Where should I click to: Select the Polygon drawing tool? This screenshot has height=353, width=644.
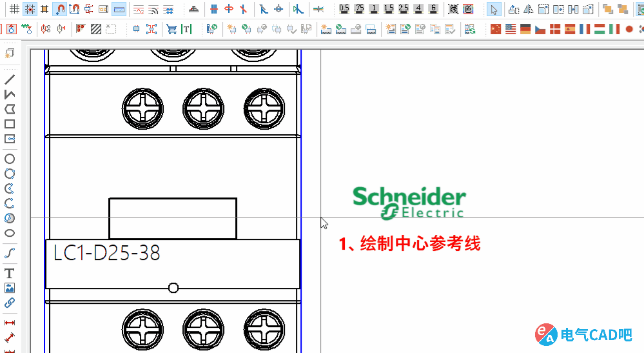10,109
